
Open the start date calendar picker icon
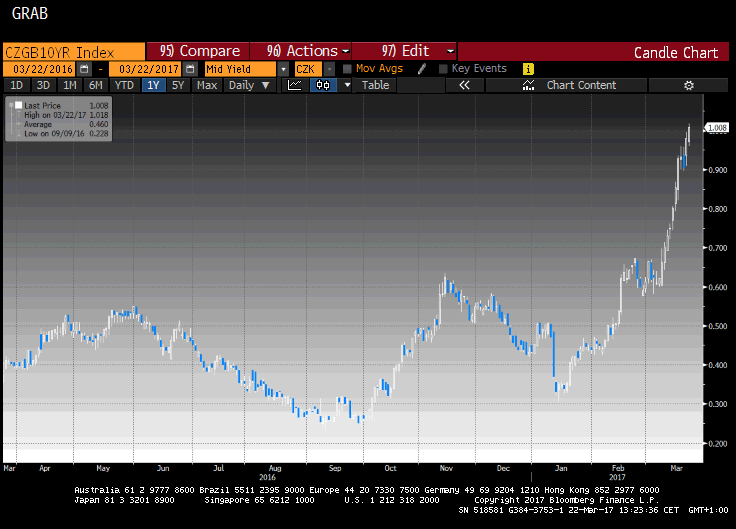point(84,69)
